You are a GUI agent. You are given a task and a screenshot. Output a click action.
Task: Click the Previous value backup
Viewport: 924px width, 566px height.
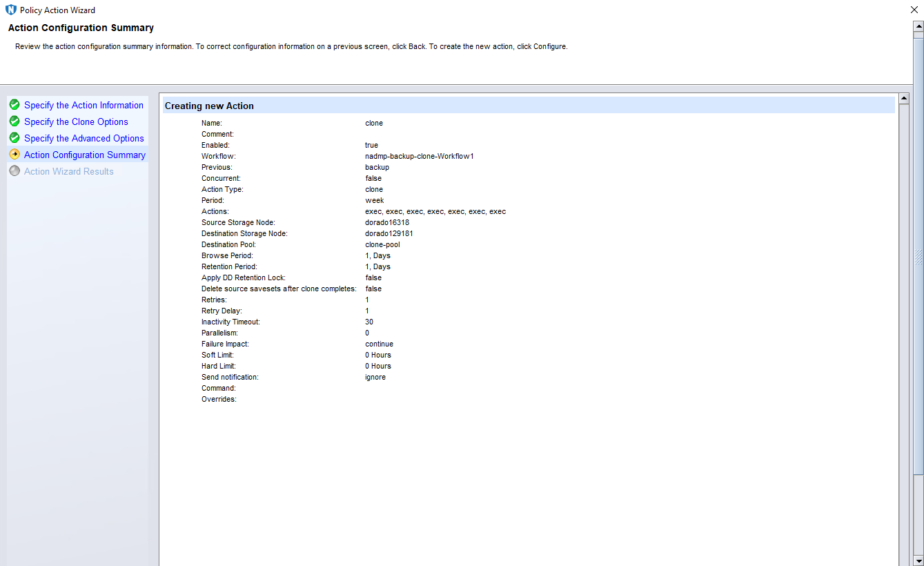point(377,167)
